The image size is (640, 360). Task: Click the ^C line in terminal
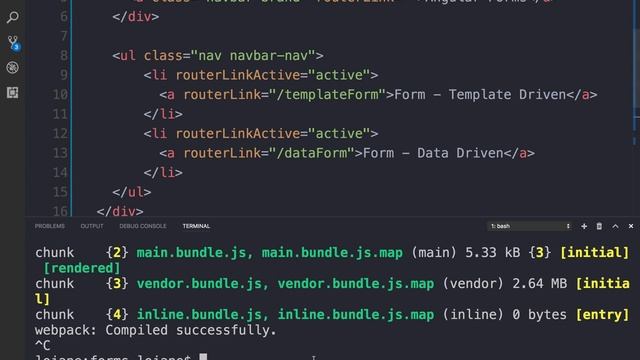tap(42, 346)
